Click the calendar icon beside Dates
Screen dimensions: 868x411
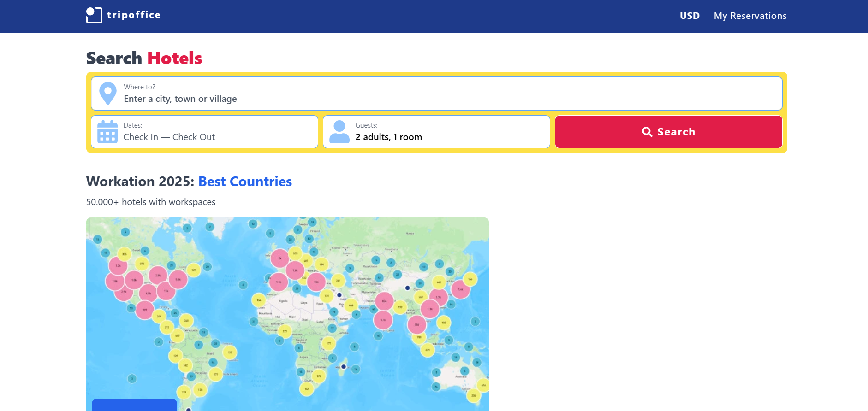pyautogui.click(x=107, y=132)
